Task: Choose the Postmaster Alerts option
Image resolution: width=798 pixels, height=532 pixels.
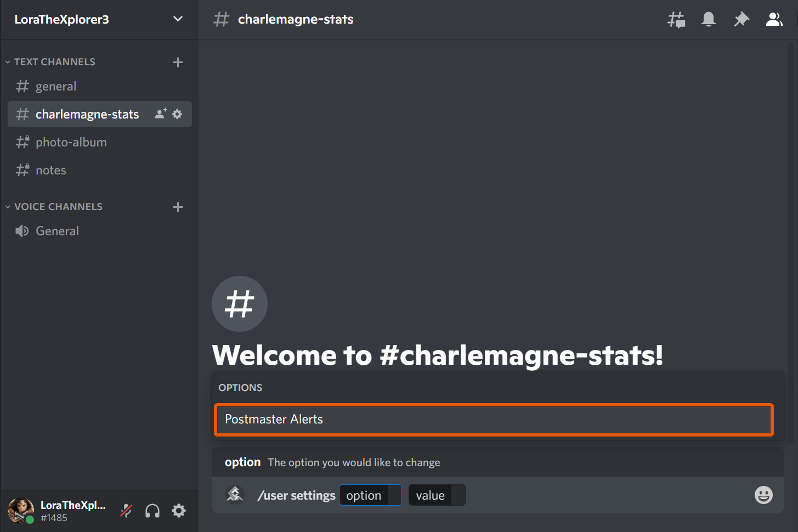Action: coord(494,420)
